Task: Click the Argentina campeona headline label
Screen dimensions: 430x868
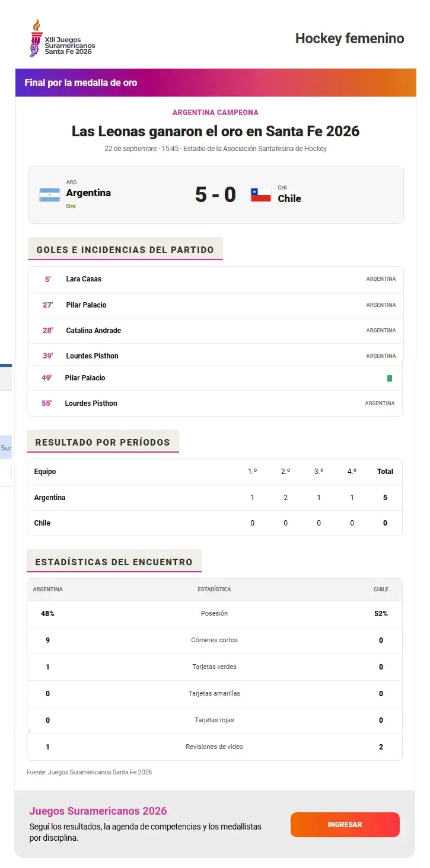Action: coord(215,113)
